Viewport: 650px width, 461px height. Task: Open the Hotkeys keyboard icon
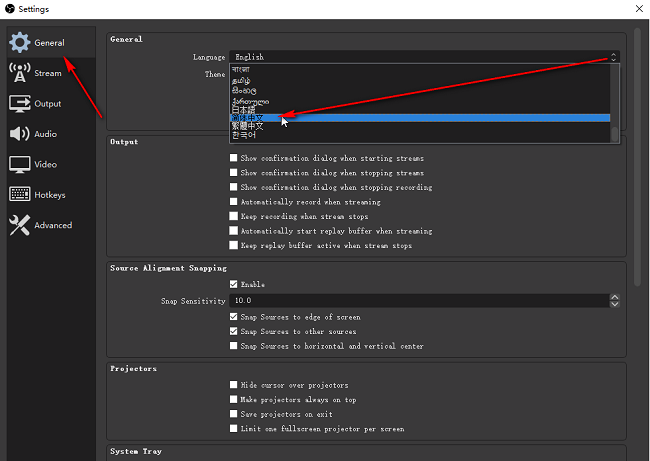point(19,195)
